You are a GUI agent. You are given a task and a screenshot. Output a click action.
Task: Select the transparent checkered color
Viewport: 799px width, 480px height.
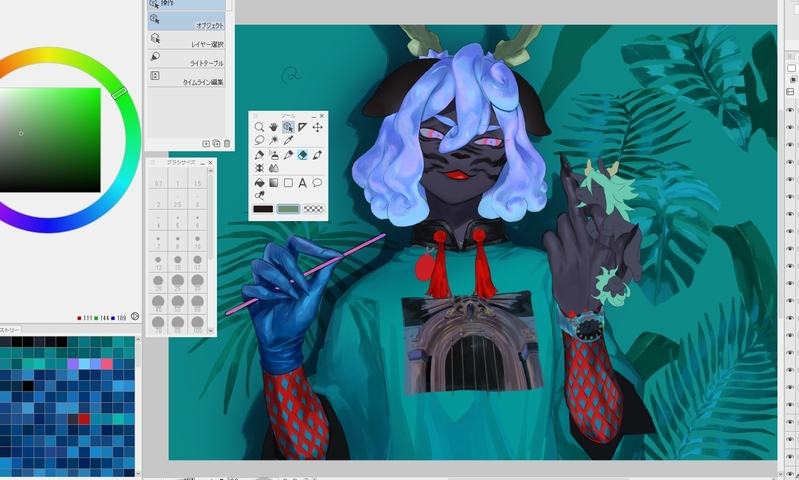point(313,209)
